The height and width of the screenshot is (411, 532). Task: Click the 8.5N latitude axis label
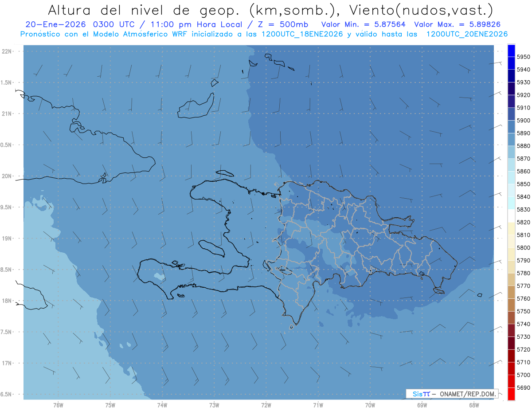6,270
